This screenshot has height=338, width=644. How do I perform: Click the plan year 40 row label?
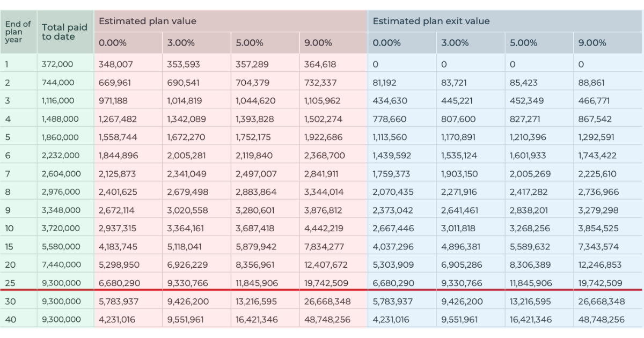[x=10, y=320]
